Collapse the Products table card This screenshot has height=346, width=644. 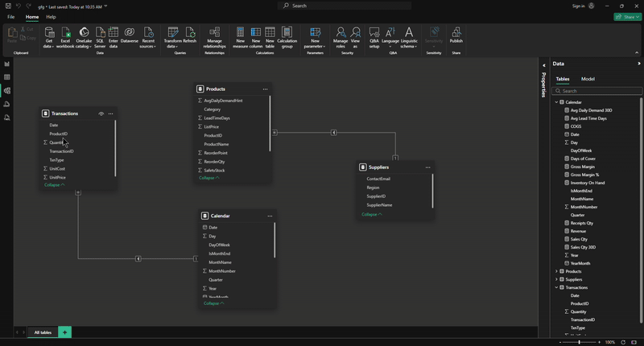tap(209, 178)
